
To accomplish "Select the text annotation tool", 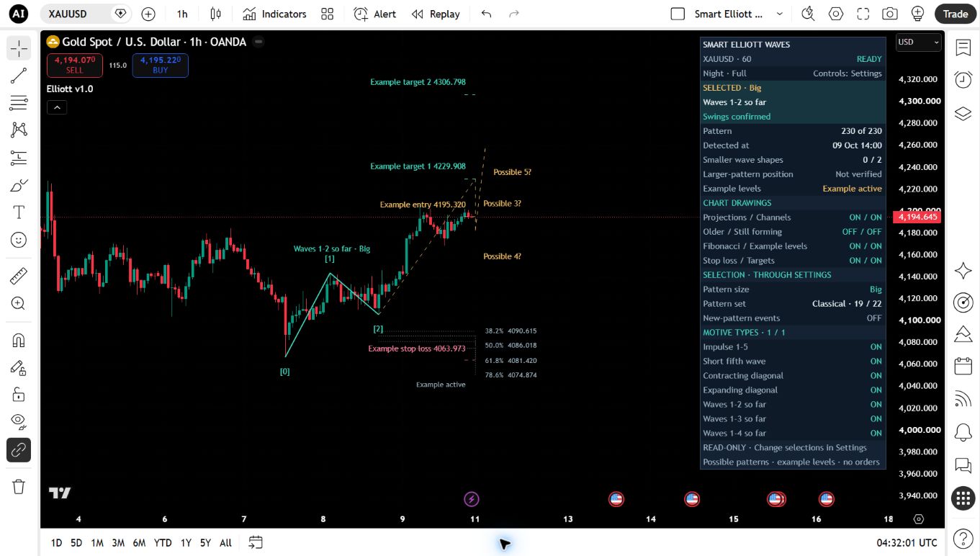I will click(x=19, y=212).
